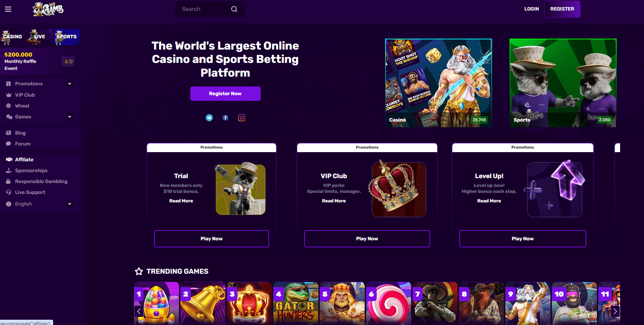Open the English language dropdown

pyautogui.click(x=39, y=204)
